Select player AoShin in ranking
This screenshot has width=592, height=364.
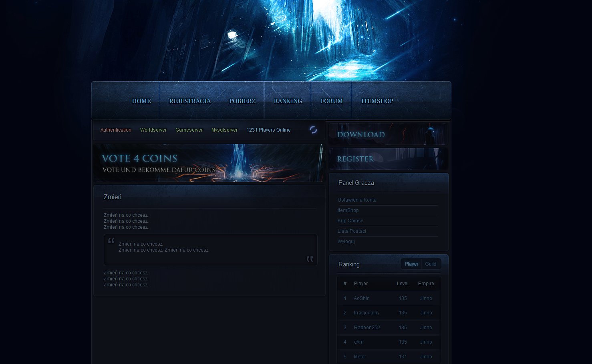click(x=362, y=298)
